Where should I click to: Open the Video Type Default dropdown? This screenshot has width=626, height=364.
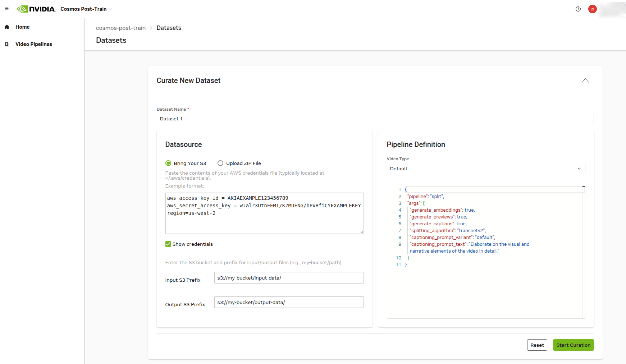(x=486, y=169)
